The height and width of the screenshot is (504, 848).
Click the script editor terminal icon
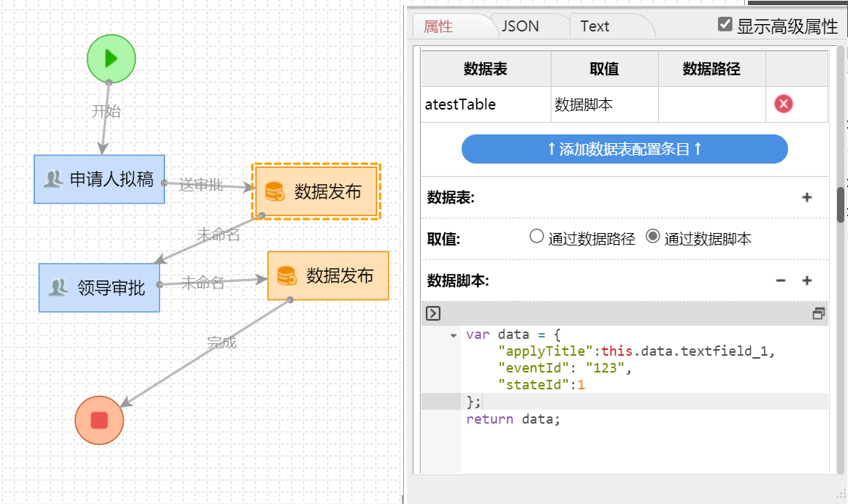point(433,313)
